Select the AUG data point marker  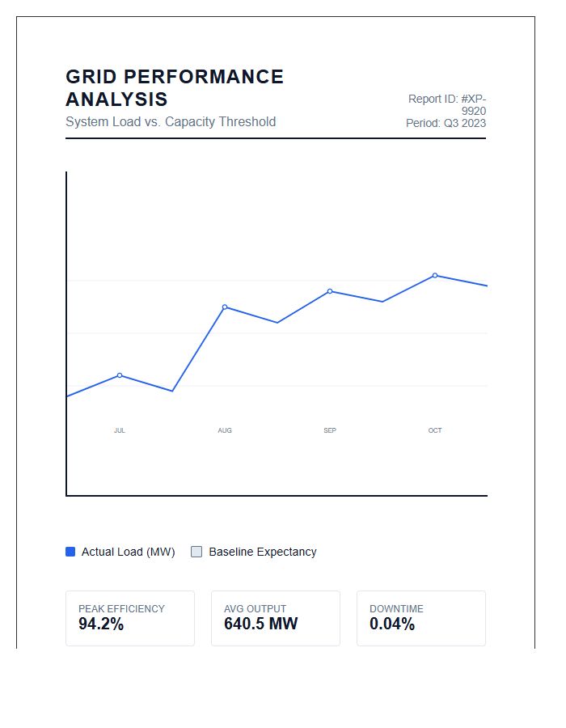(x=225, y=307)
